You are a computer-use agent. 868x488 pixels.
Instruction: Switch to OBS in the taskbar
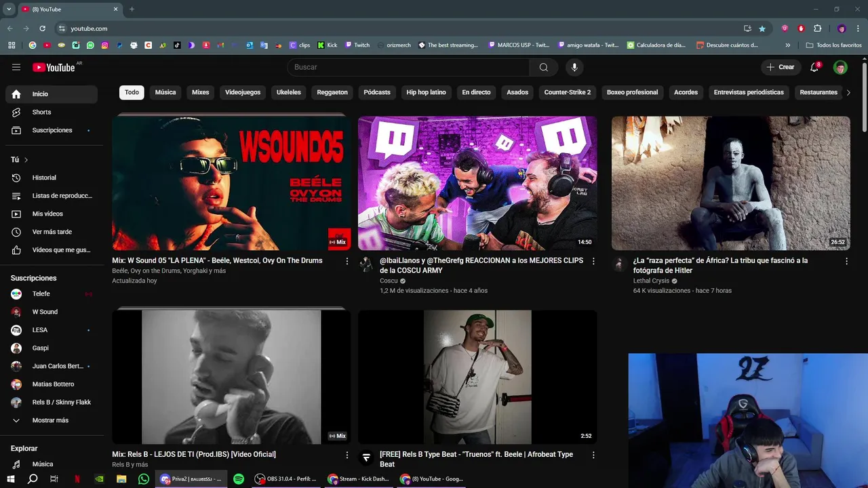coord(285,479)
